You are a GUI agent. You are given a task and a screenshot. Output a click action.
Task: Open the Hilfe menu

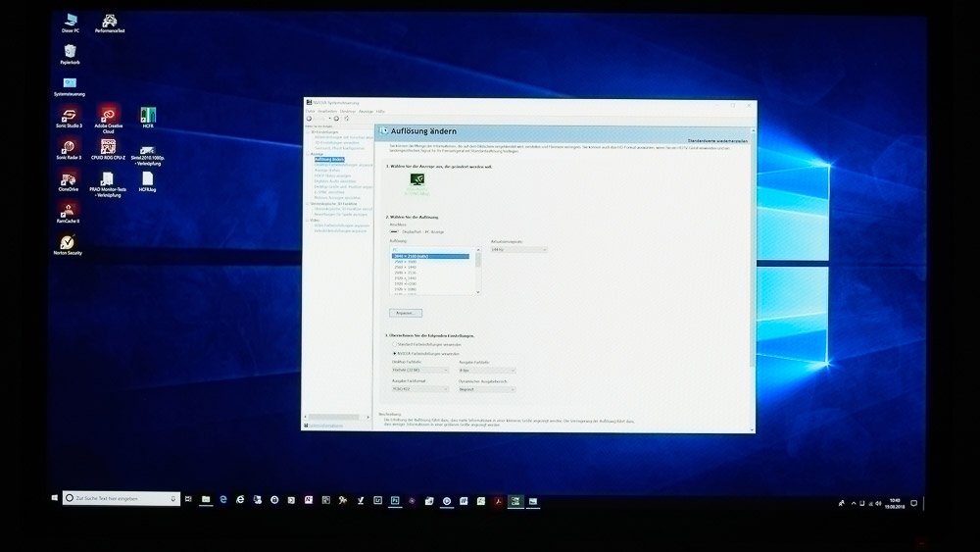[380, 111]
